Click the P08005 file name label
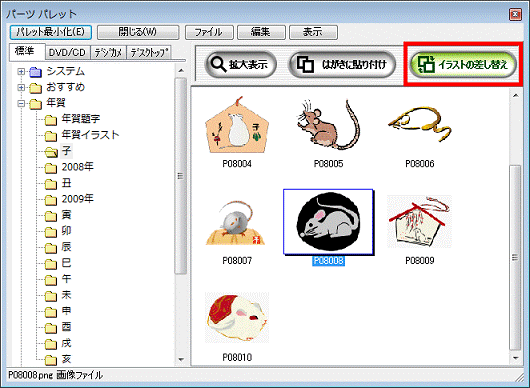This screenshot has height=388, width=530. pyautogui.click(x=328, y=164)
